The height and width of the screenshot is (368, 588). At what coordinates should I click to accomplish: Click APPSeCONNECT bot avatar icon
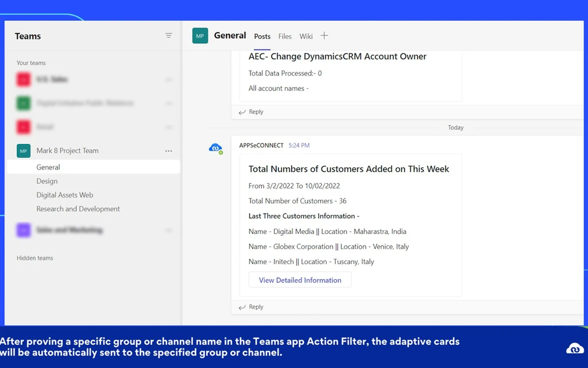click(215, 148)
